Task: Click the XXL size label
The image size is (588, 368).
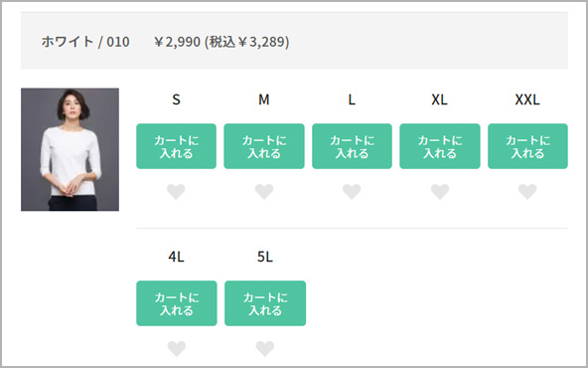Action: coord(527,99)
